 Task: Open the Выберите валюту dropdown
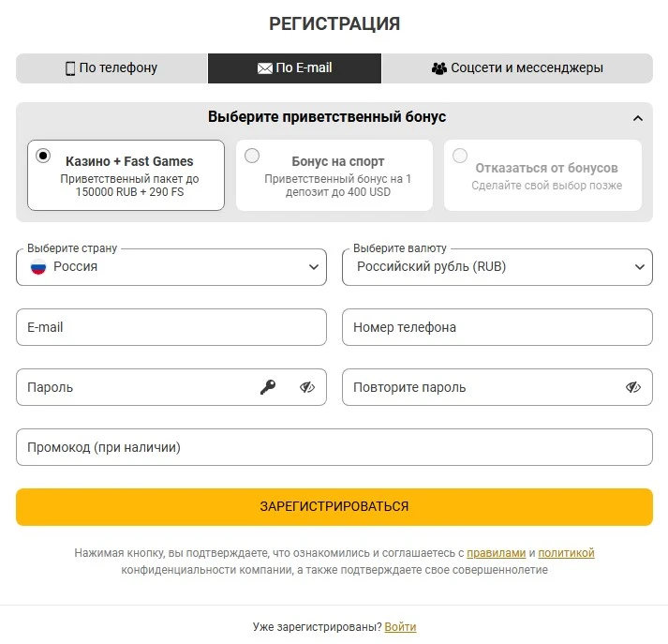click(x=497, y=267)
